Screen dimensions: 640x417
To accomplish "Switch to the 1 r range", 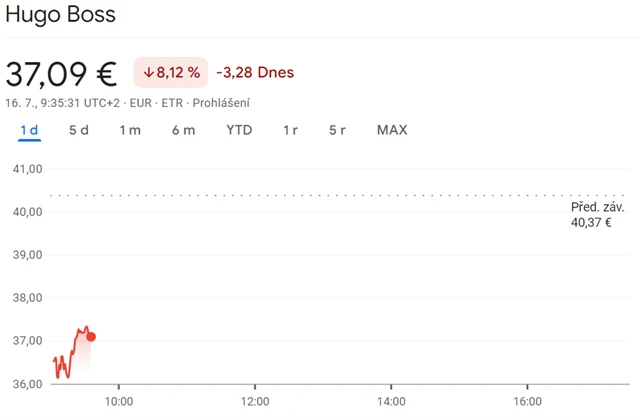I will [290, 130].
